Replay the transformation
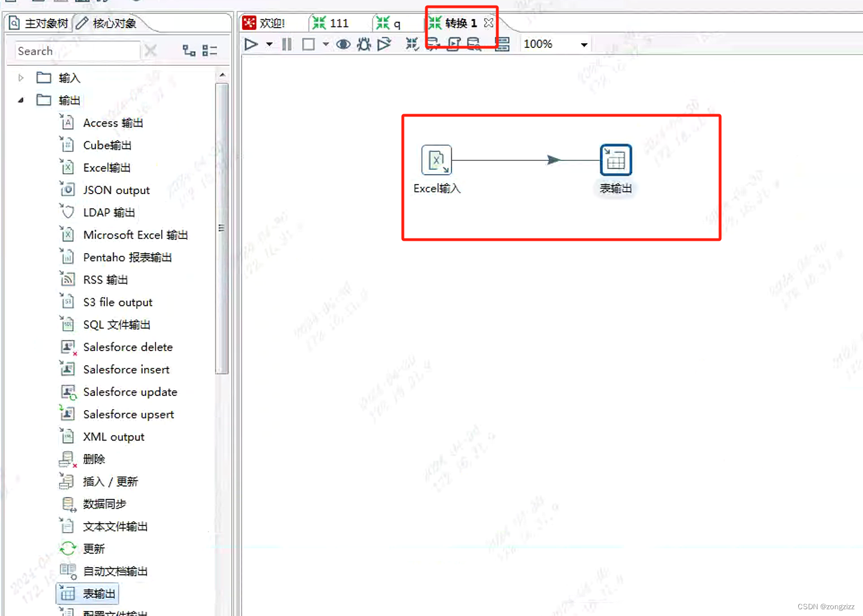The width and height of the screenshot is (863, 616). [x=385, y=44]
